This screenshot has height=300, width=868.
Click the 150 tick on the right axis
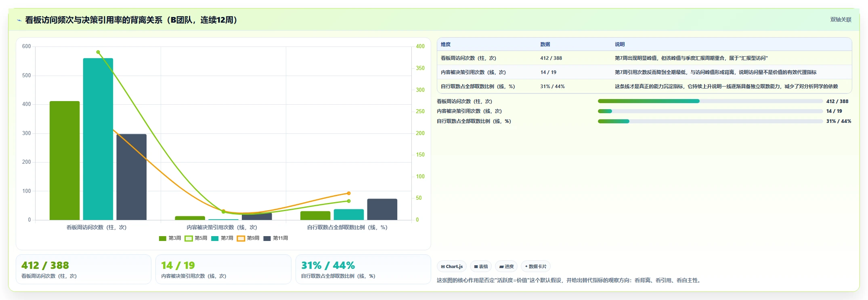[x=420, y=155]
